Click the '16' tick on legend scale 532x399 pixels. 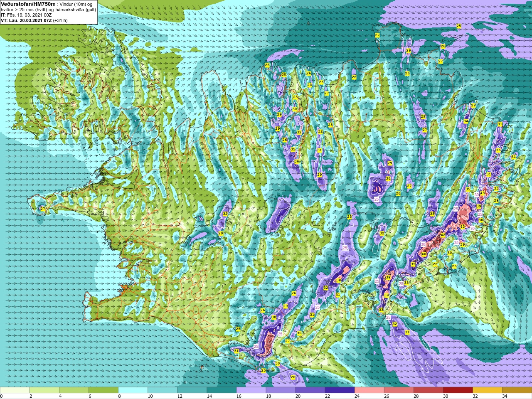[239, 396]
